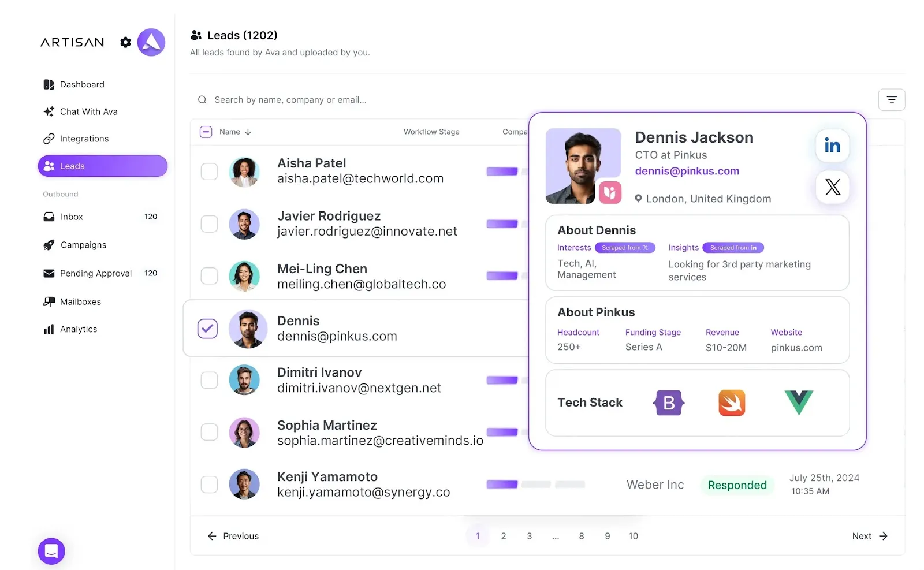This screenshot has height=570, width=924.
Task: Jump to page 3
Action: [x=529, y=536]
